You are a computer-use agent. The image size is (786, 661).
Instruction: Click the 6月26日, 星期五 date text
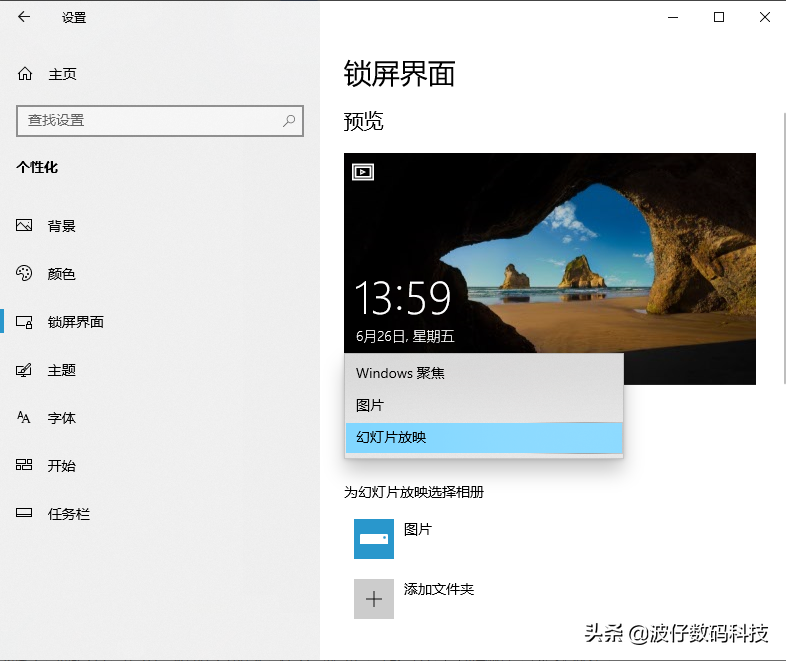[405, 336]
